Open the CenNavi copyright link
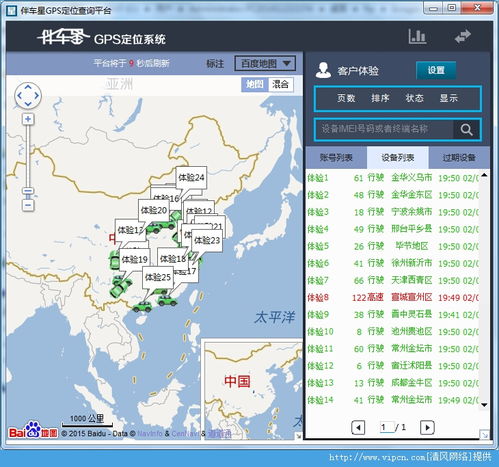The height and width of the screenshot is (467, 499). (x=185, y=433)
